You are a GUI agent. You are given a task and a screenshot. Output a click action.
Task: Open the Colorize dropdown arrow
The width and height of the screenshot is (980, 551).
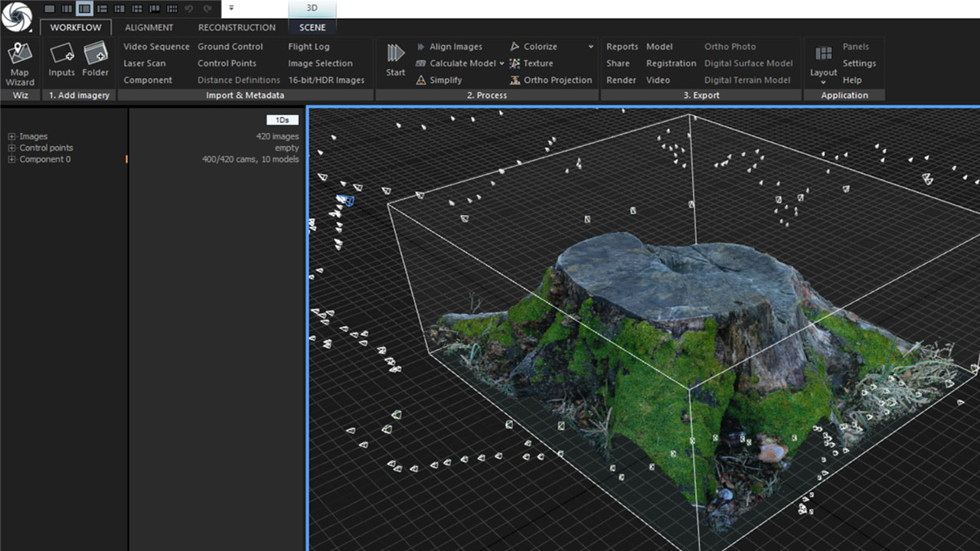[591, 47]
